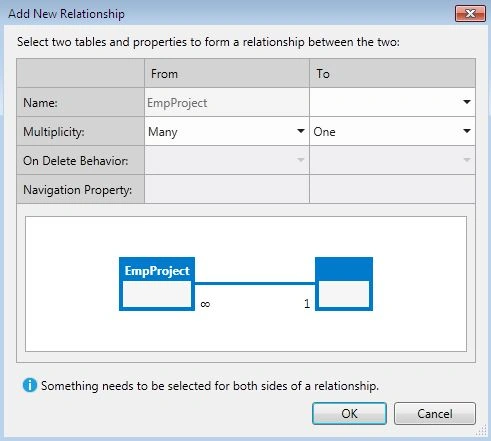Click the relationship connector line in diagram
Image resolution: width=491 pixels, height=441 pixels.
(x=255, y=284)
